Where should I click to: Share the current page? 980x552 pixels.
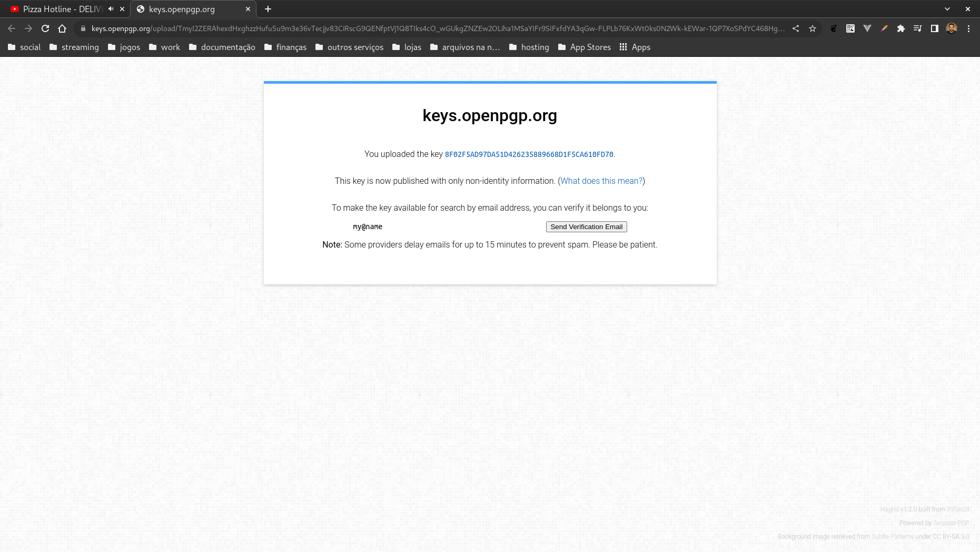796,28
